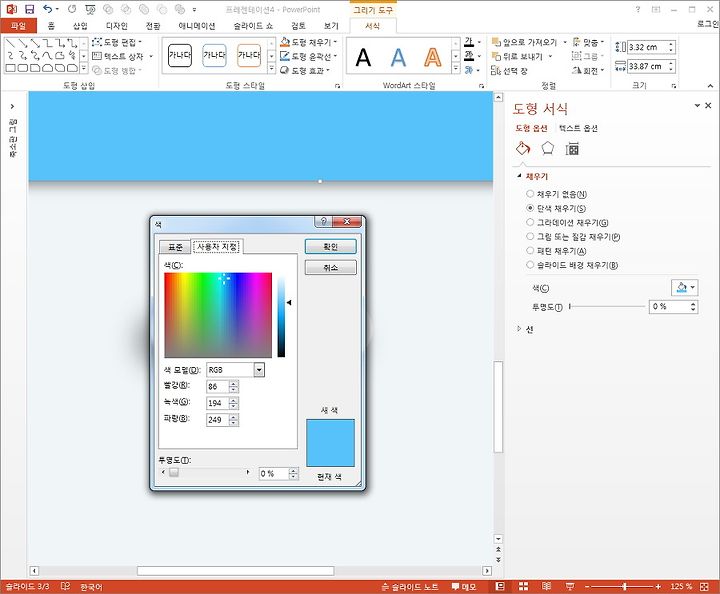The height and width of the screenshot is (594, 720).
Task: Click the zoom in plus button
Action: tap(658, 587)
